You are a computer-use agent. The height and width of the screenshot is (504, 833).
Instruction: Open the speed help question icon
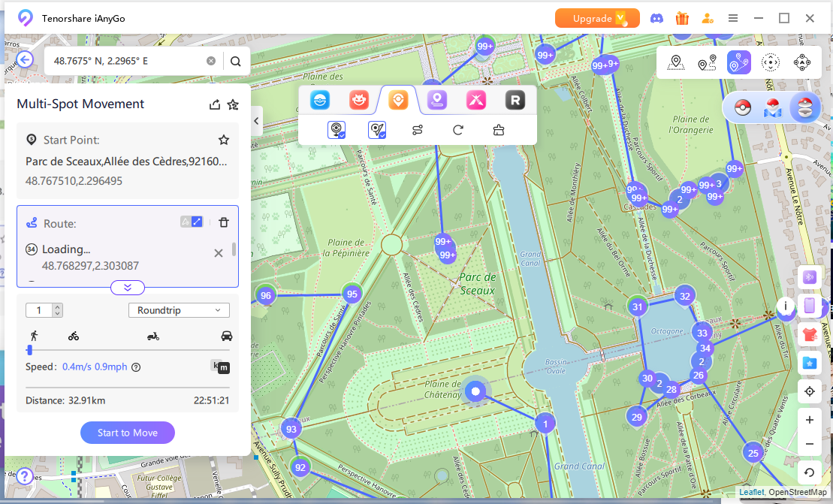pos(136,367)
